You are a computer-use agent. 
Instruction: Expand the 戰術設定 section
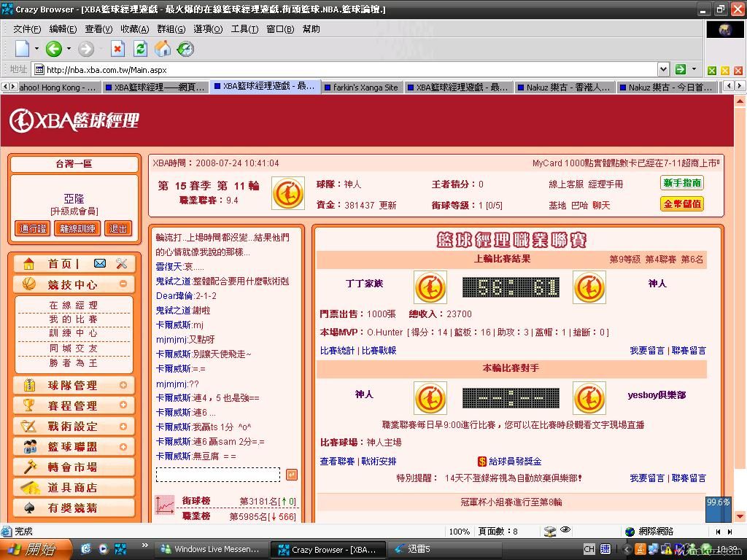(x=123, y=426)
